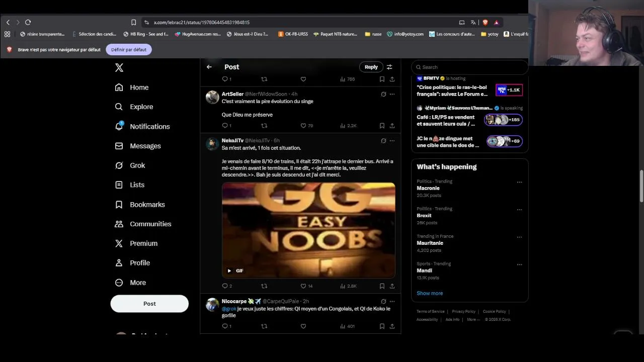Click the Brave address bar URL
644x362 pixels.
tap(202, 22)
